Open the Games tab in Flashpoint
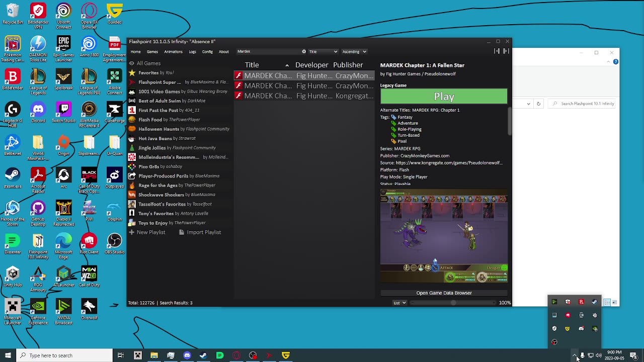This screenshot has height=362, width=644. coord(152,51)
